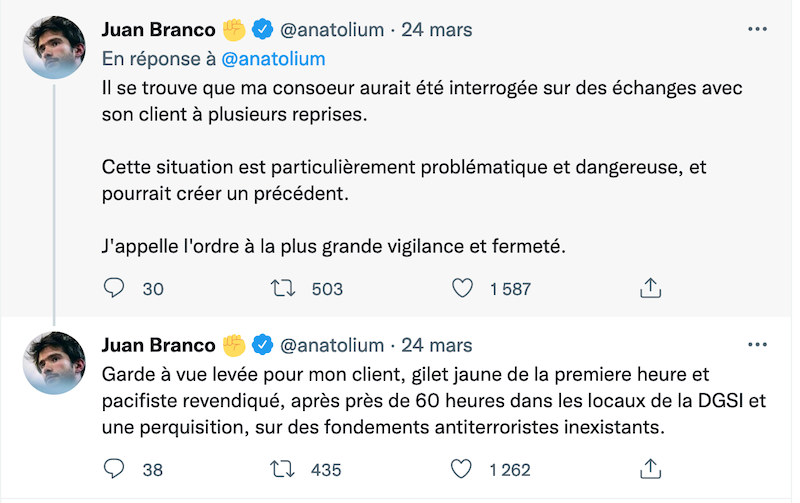
Task: Share the garde à vue tweet
Action: tap(650, 469)
